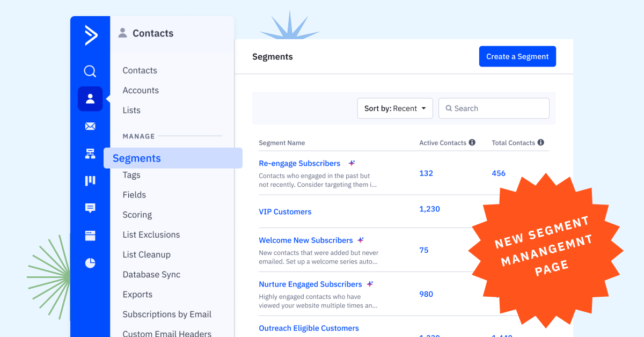Select Segments in the Manage menu
The image size is (644, 337).
click(173, 158)
